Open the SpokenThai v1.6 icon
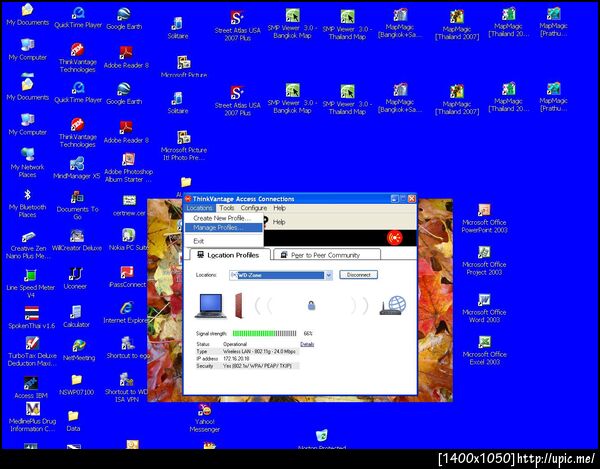The height and width of the screenshot is (469, 600). tap(32, 318)
